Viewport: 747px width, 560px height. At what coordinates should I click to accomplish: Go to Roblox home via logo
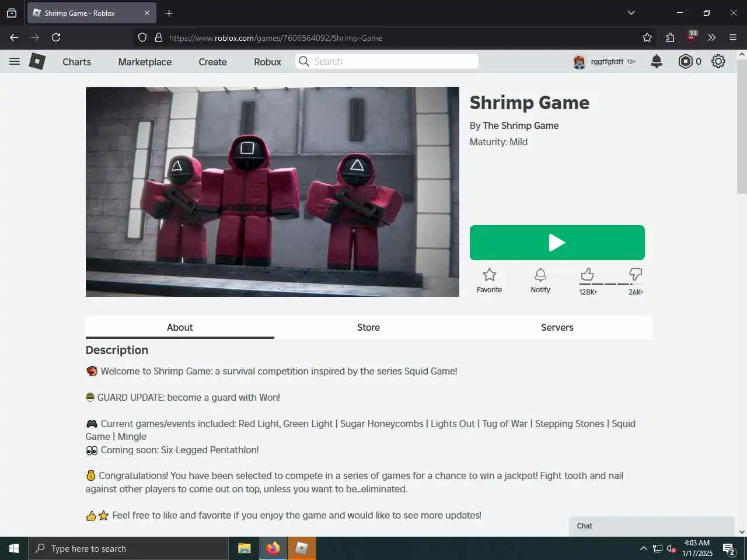click(37, 61)
